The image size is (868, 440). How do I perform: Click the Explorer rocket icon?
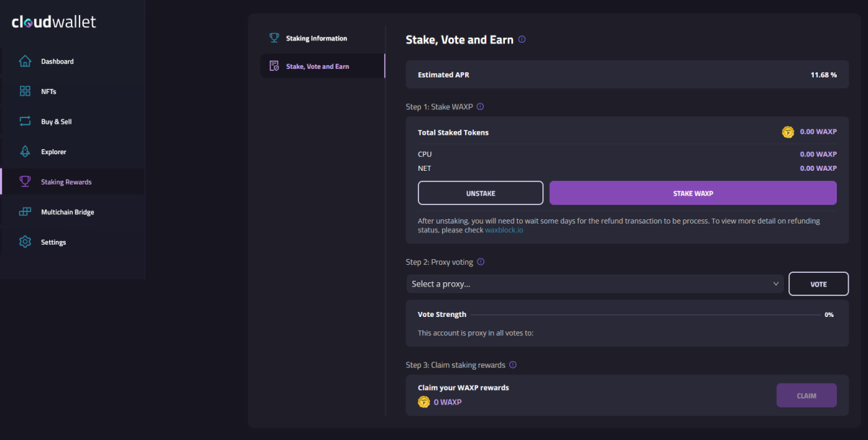click(25, 152)
